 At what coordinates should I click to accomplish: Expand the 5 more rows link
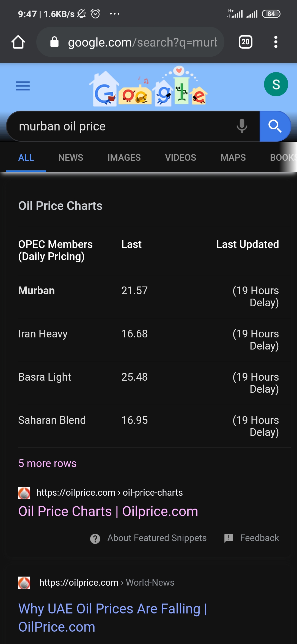[47, 463]
